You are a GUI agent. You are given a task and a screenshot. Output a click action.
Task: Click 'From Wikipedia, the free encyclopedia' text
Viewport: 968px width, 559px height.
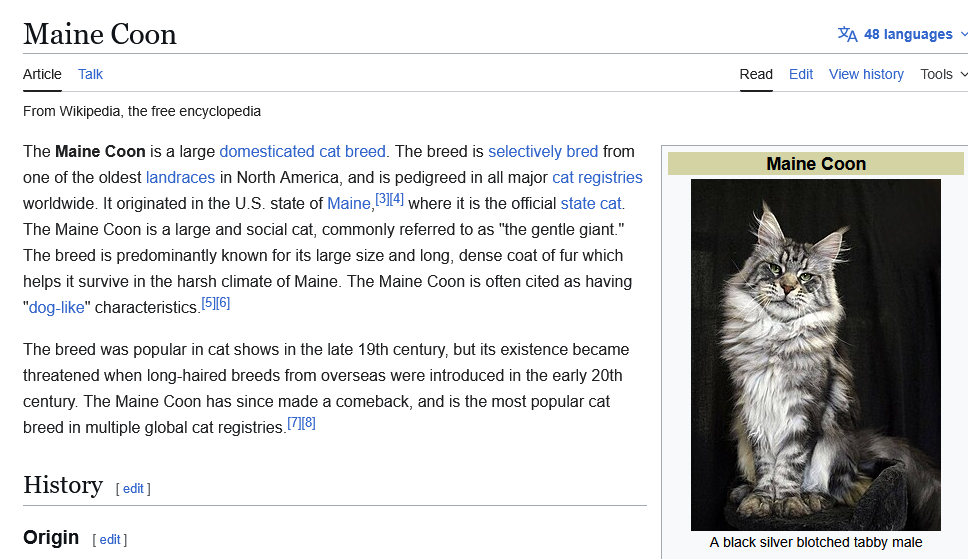pos(142,111)
